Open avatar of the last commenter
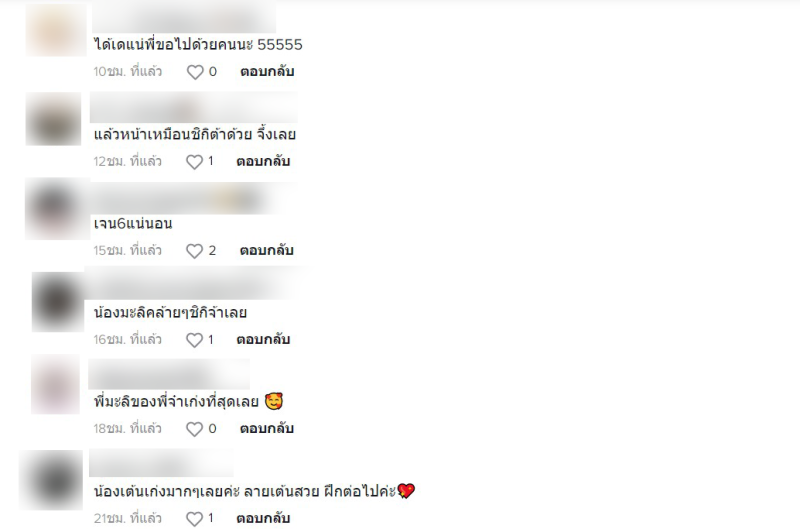Viewport: 800px width, 529px height. point(51,480)
